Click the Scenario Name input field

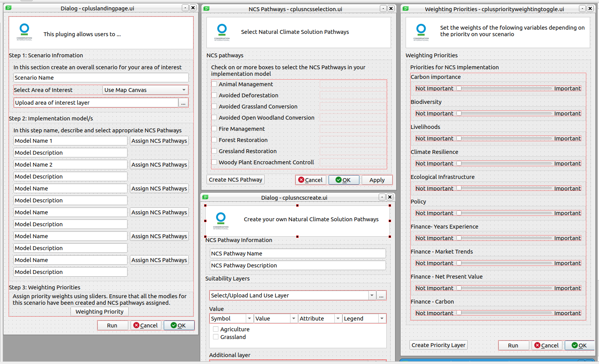pos(101,77)
